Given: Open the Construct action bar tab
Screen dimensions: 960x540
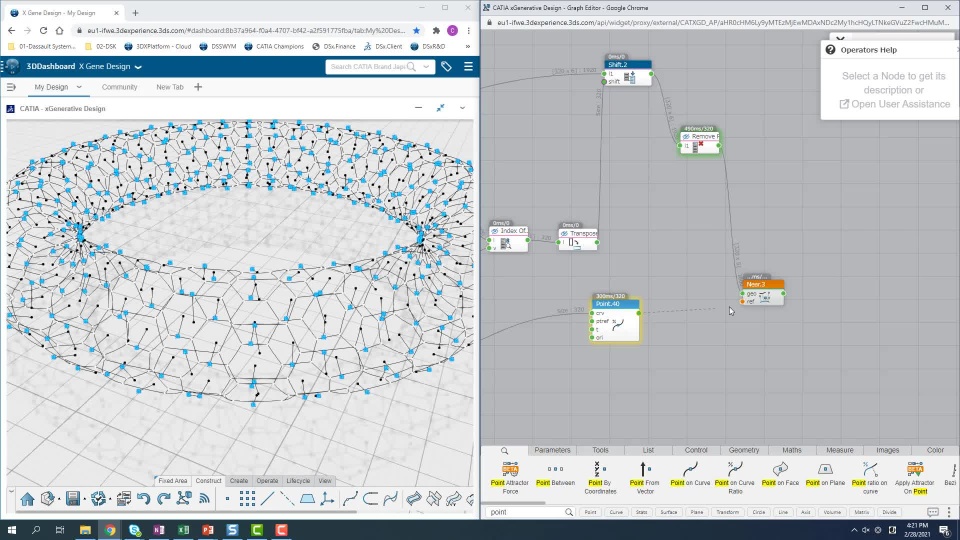Looking at the screenshot, I should click(x=208, y=481).
